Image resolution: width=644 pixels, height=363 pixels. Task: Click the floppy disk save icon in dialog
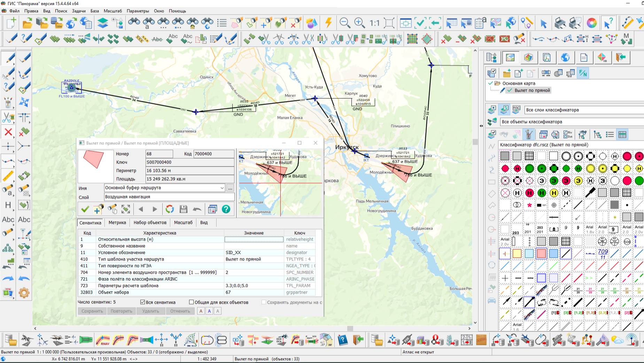pos(183,209)
